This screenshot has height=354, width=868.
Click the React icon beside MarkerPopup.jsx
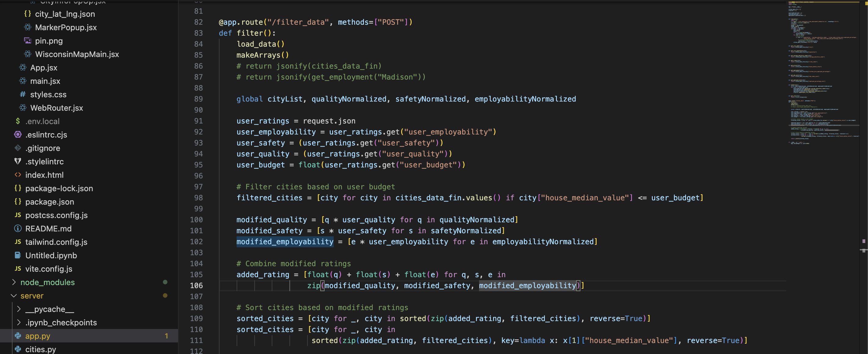pyautogui.click(x=27, y=27)
